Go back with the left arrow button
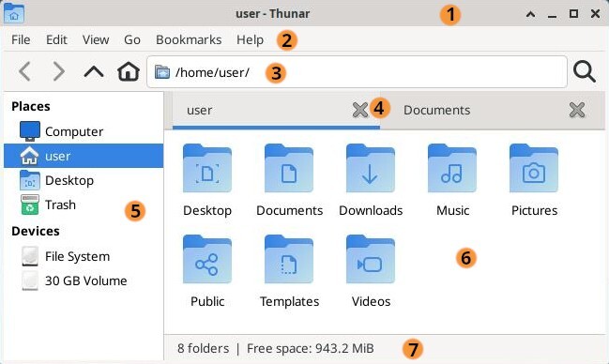609x364 pixels. click(x=24, y=72)
